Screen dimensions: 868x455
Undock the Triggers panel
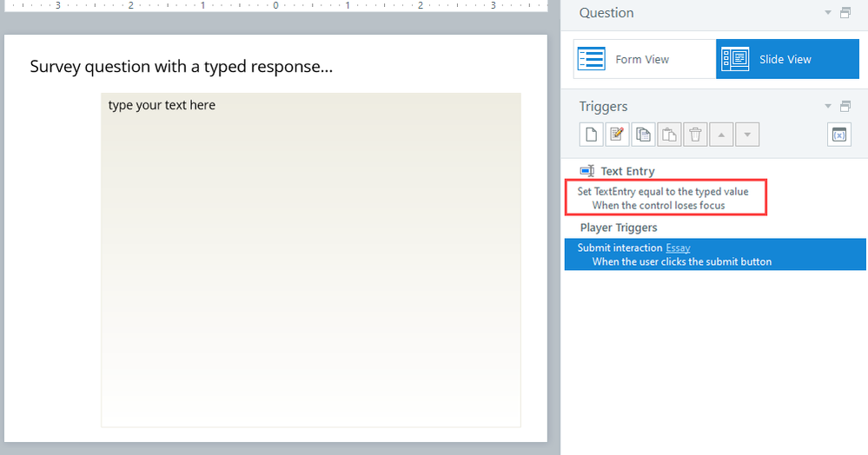[x=845, y=107]
